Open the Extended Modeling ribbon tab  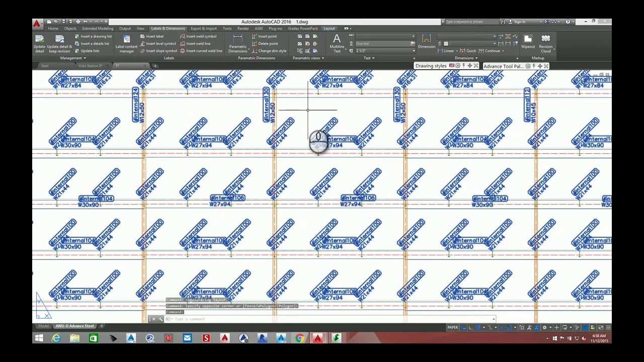(98, 29)
